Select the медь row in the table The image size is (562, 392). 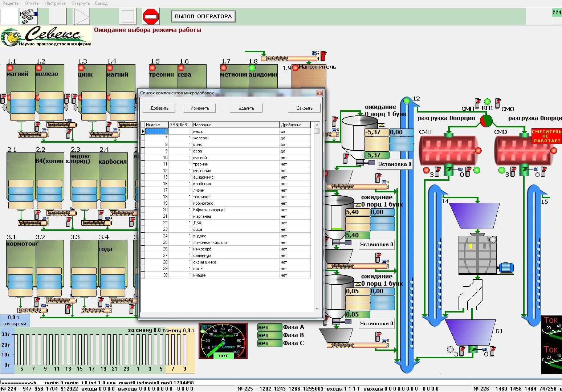228,131
